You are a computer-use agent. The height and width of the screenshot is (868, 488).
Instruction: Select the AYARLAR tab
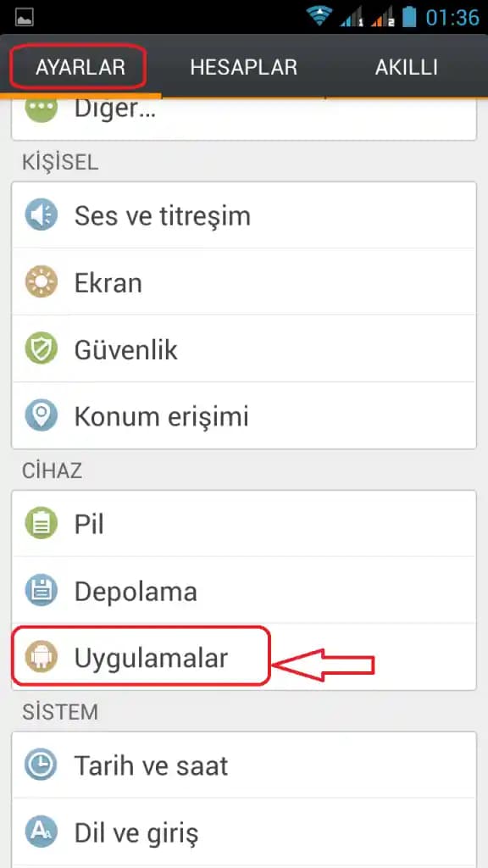point(77,67)
